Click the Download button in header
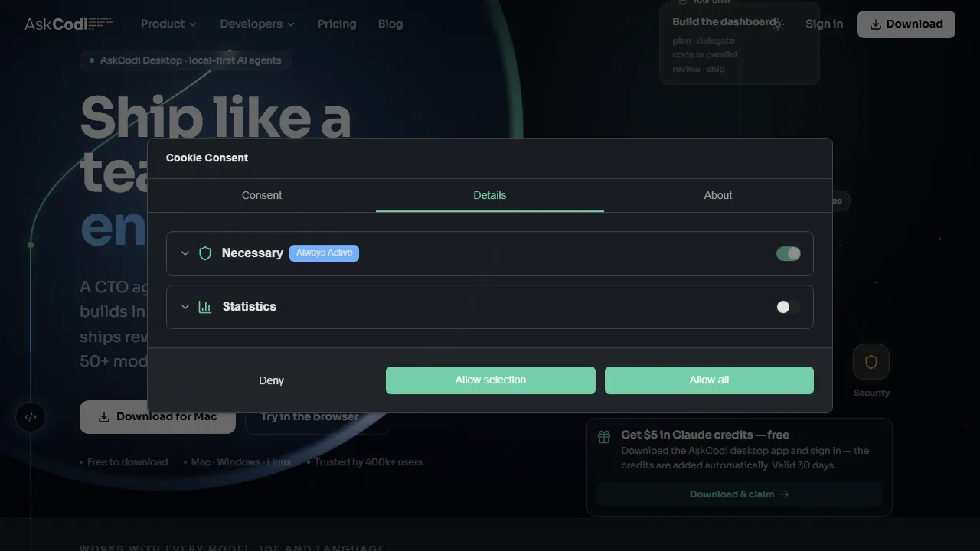This screenshot has width=980, height=551. tap(906, 24)
